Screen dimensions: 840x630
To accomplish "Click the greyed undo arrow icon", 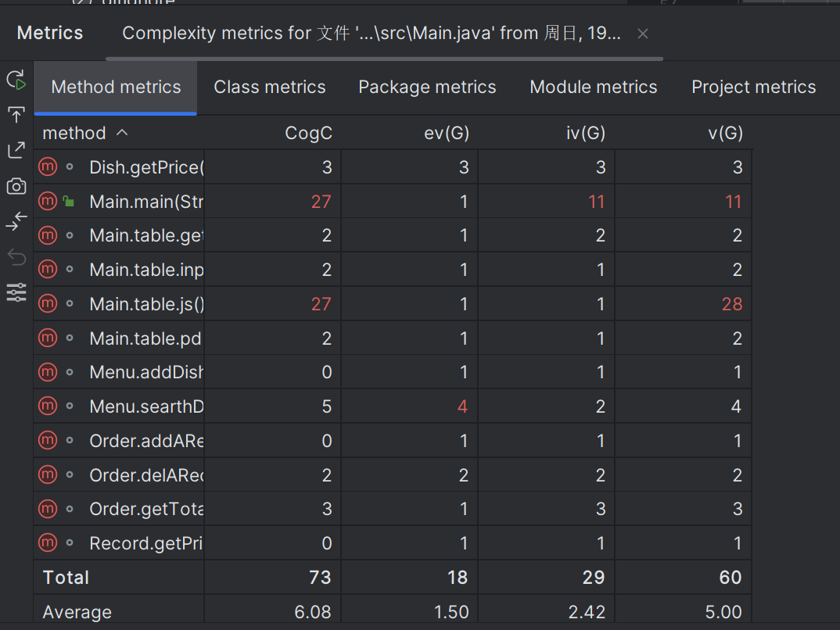I will tap(16, 257).
